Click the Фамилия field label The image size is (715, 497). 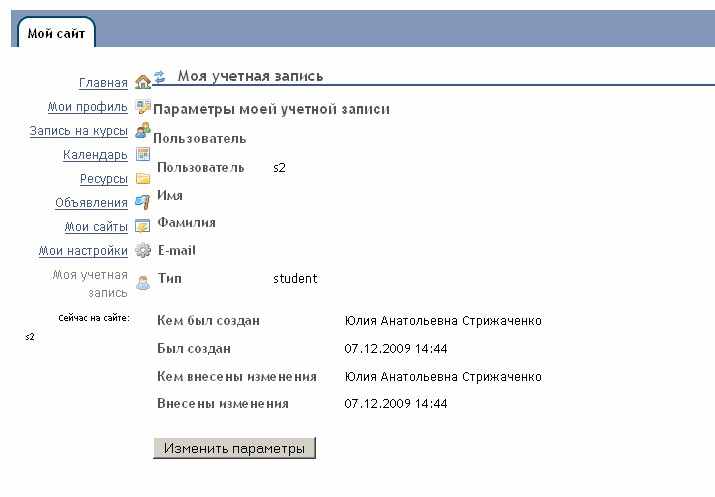pos(187,223)
